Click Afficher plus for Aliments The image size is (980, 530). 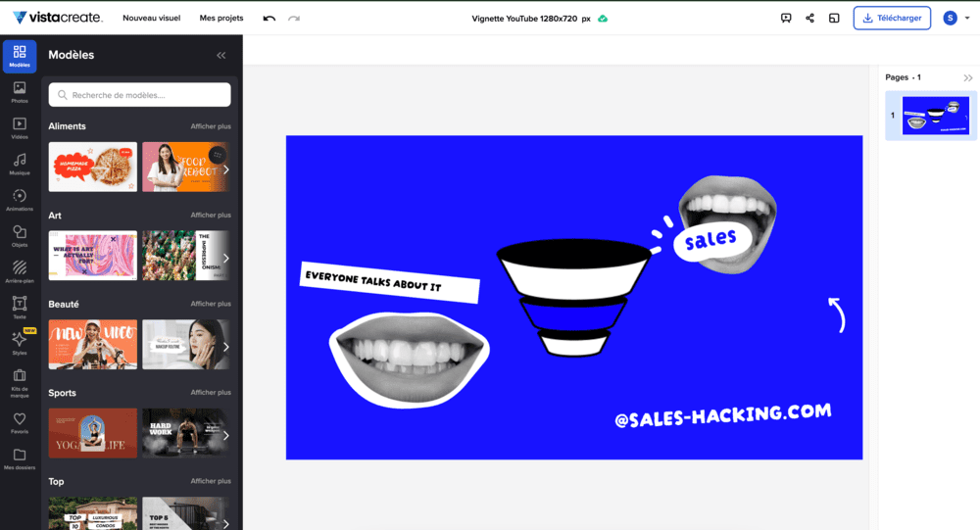tap(211, 126)
